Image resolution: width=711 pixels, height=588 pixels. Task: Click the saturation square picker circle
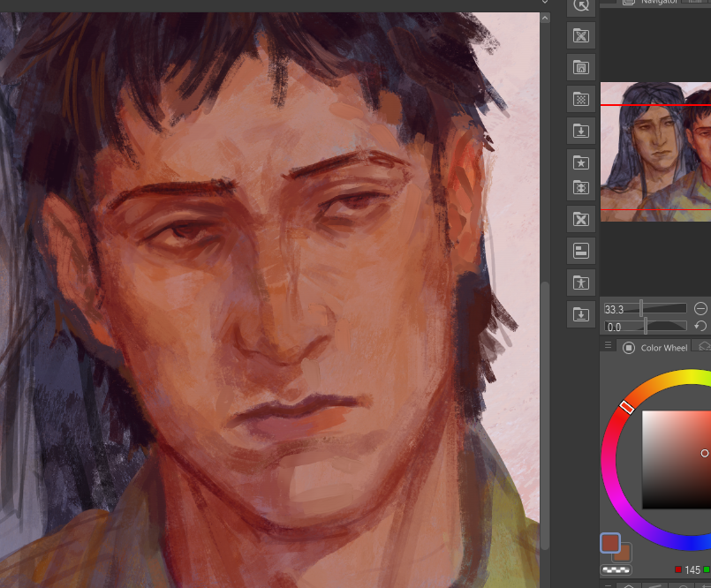pos(705,453)
